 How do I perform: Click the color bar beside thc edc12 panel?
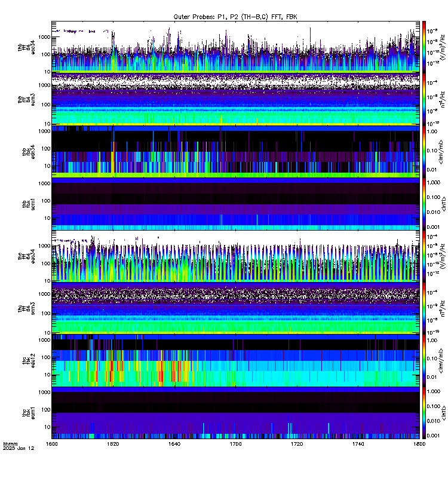coord(424,361)
